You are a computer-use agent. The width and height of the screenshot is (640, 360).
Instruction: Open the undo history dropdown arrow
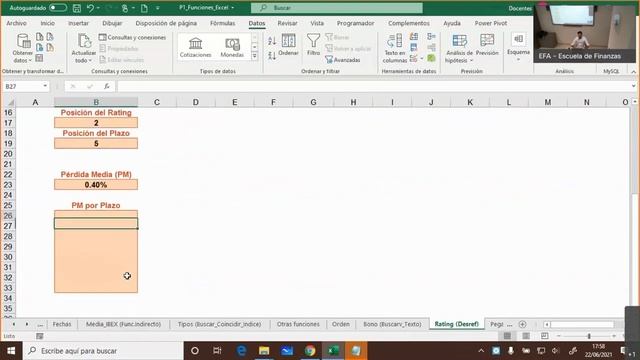pyautogui.click(x=98, y=8)
